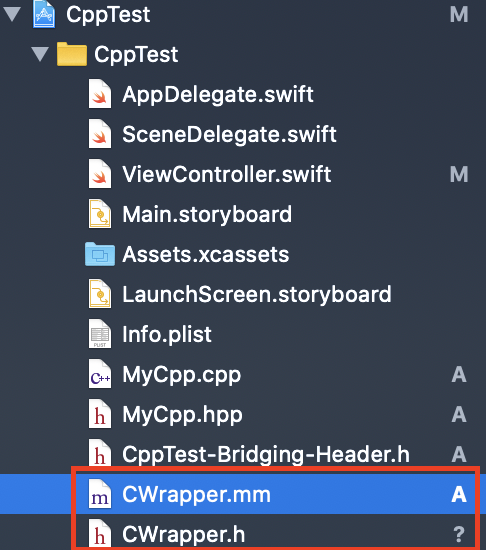The height and width of the screenshot is (550, 486).
Task: Collapse the CppTest project disclosure triangle
Action: pyautogui.click(x=12, y=14)
